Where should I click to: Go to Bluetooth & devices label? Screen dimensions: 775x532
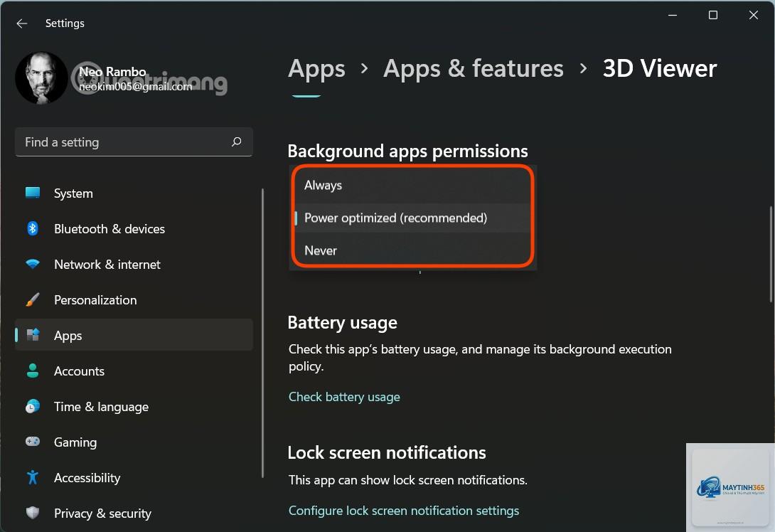click(109, 229)
